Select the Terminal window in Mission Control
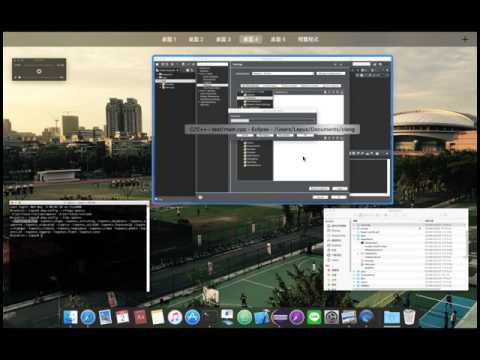 point(79,246)
